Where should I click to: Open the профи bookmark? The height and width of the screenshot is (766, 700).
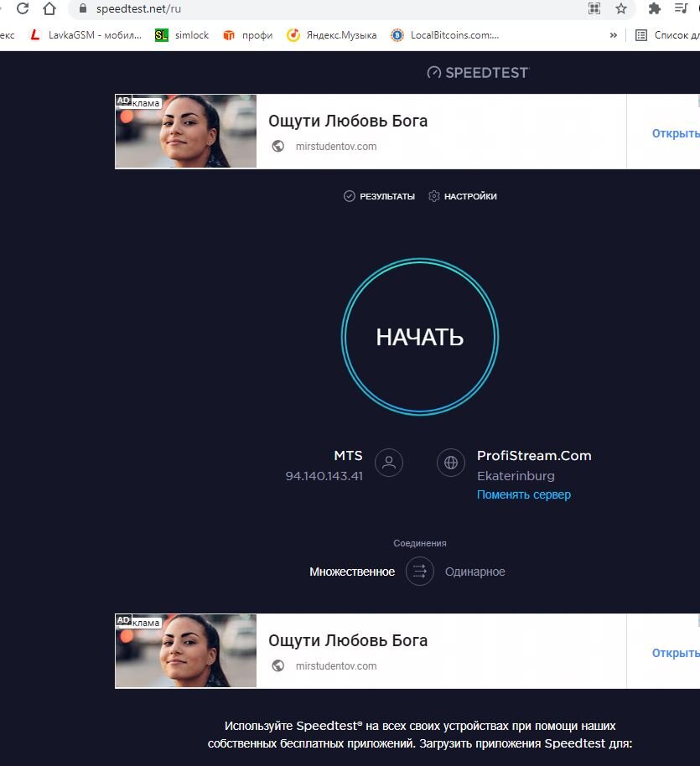(248, 35)
